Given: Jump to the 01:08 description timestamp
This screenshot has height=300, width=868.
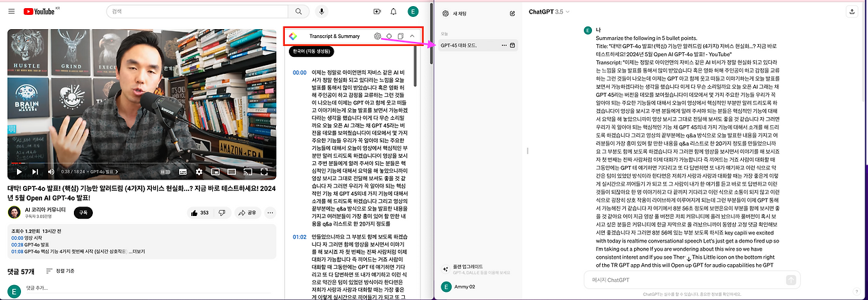Looking at the screenshot, I should tap(18, 251).
